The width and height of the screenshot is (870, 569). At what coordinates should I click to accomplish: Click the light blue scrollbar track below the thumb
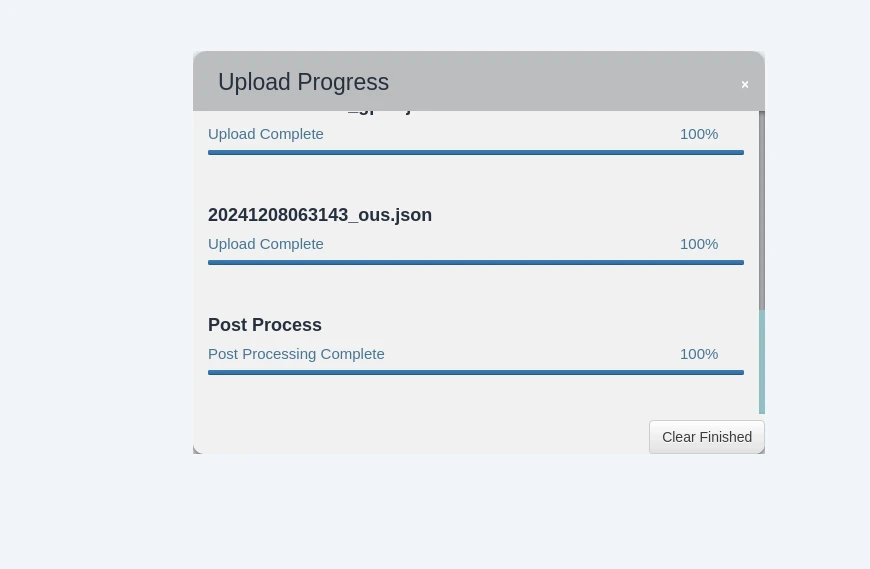[762, 362]
